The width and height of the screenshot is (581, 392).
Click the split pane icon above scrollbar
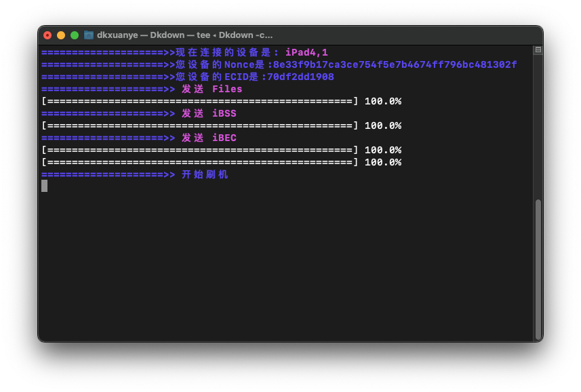coord(538,50)
